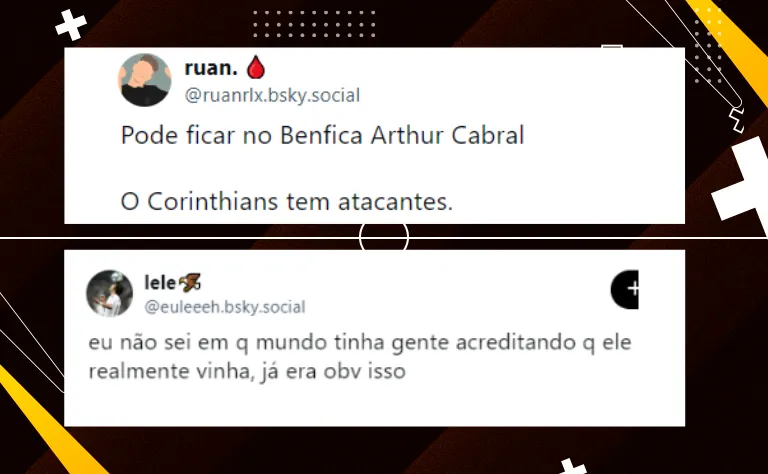Open the @euleeeh.bsky.social handle link
Image resolution: width=768 pixels, height=474 pixels.
(225, 307)
